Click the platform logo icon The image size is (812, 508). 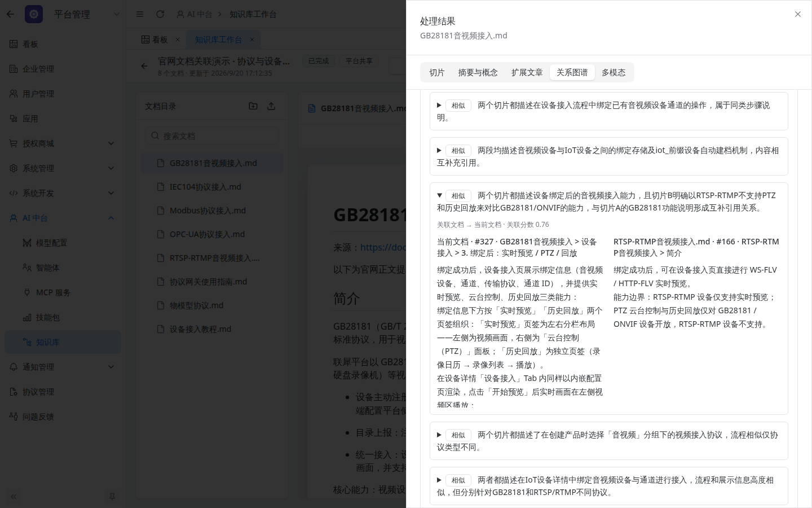pos(34,14)
